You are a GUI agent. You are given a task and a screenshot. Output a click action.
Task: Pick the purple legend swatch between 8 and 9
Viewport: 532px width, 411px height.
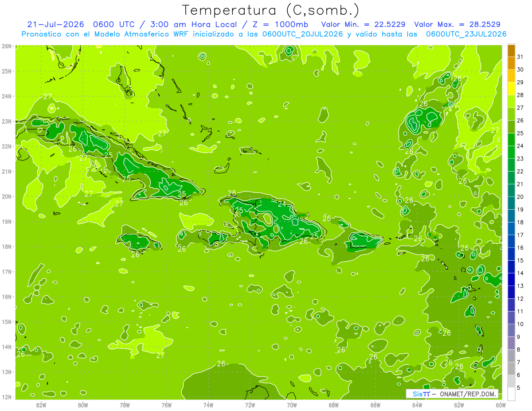tap(511, 343)
